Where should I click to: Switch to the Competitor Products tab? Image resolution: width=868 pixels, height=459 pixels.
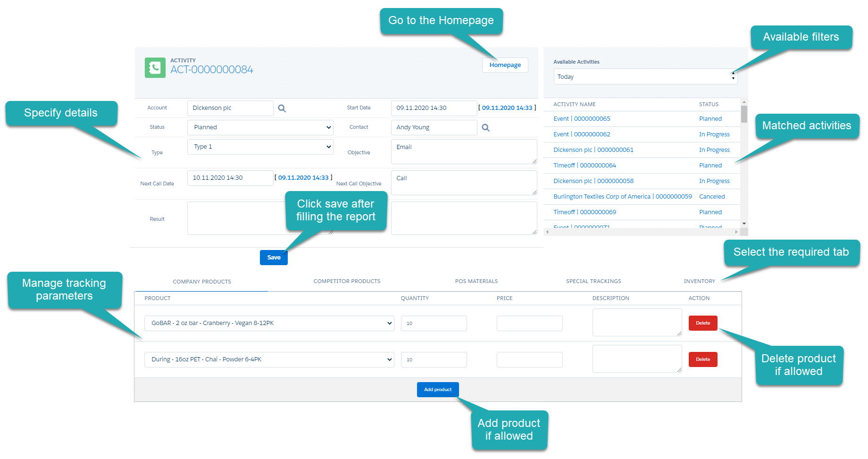coord(347,281)
